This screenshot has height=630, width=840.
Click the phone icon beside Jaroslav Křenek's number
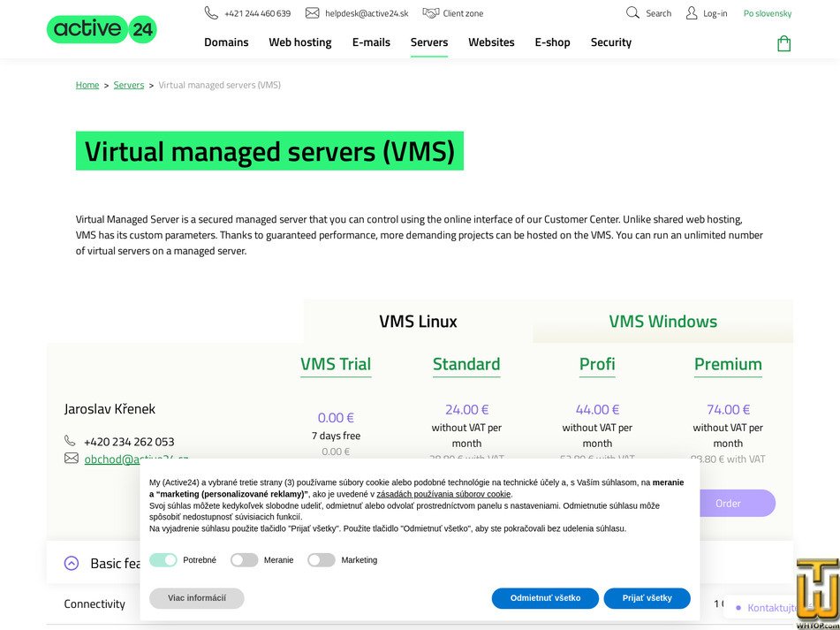pos(71,441)
